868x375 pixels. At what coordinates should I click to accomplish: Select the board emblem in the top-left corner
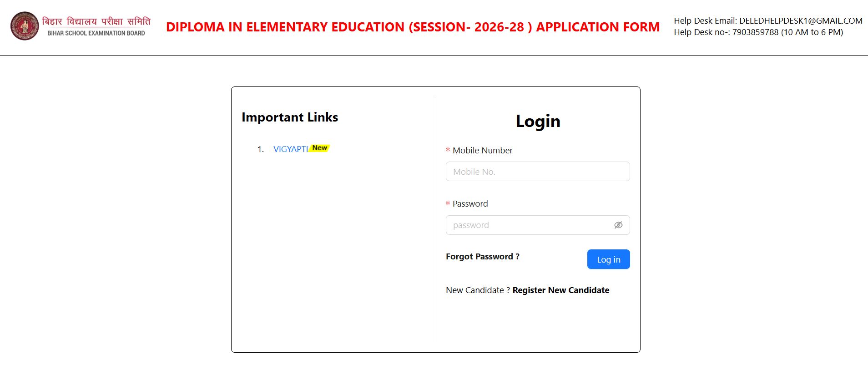25,25
